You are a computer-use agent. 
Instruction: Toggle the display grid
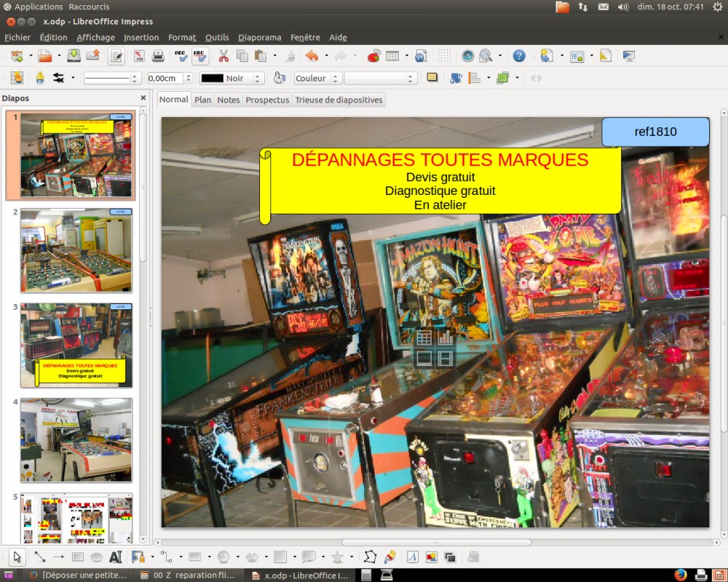click(x=444, y=56)
